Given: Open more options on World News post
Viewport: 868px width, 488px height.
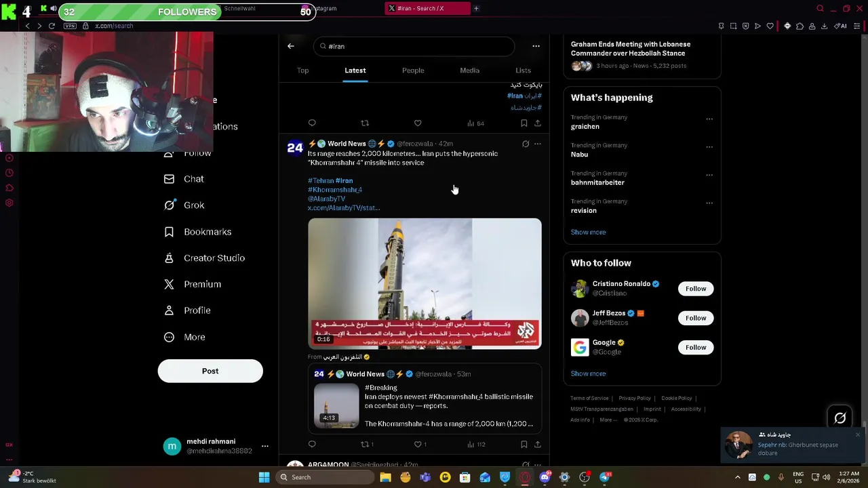Looking at the screenshot, I should pyautogui.click(x=538, y=144).
